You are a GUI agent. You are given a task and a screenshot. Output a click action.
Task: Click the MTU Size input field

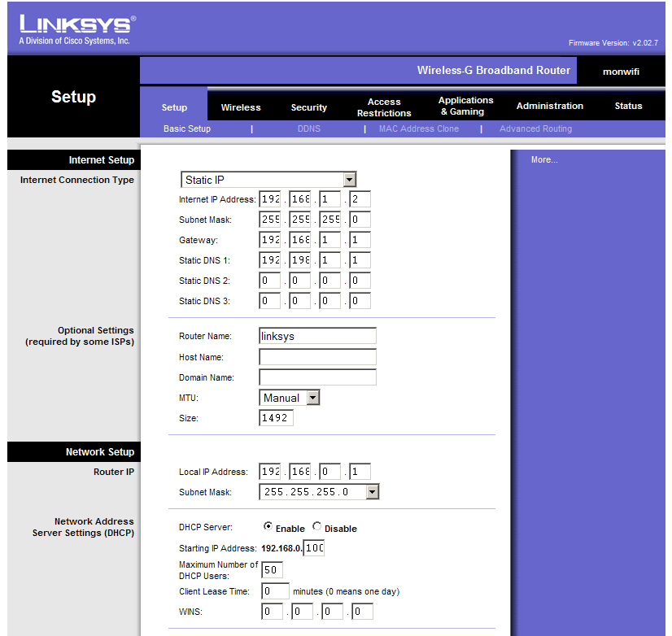click(x=277, y=418)
